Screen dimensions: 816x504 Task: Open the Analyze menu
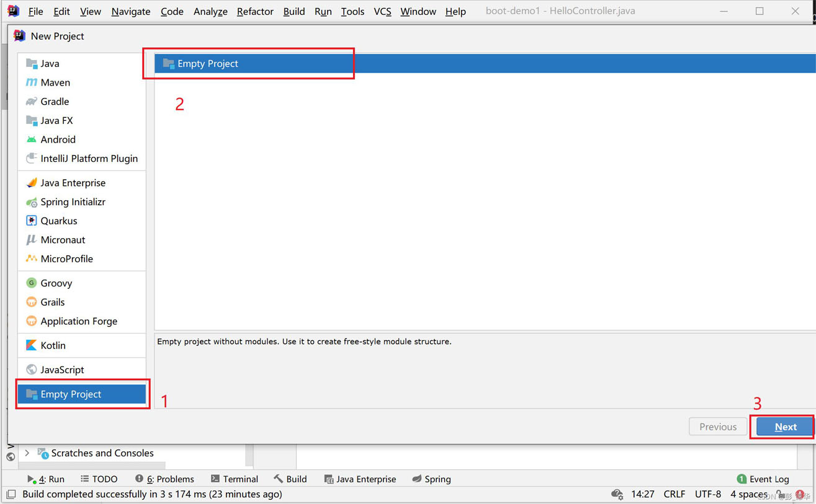210,11
